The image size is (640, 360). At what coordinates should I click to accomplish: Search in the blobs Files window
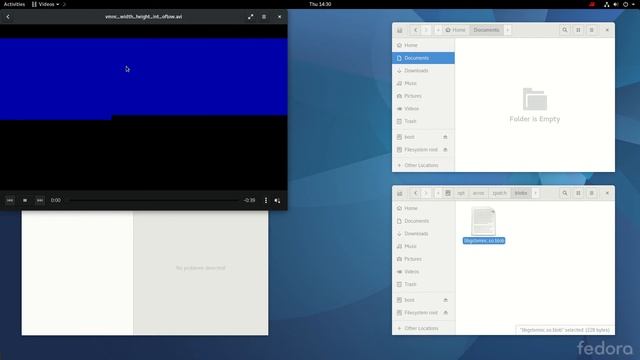565,193
